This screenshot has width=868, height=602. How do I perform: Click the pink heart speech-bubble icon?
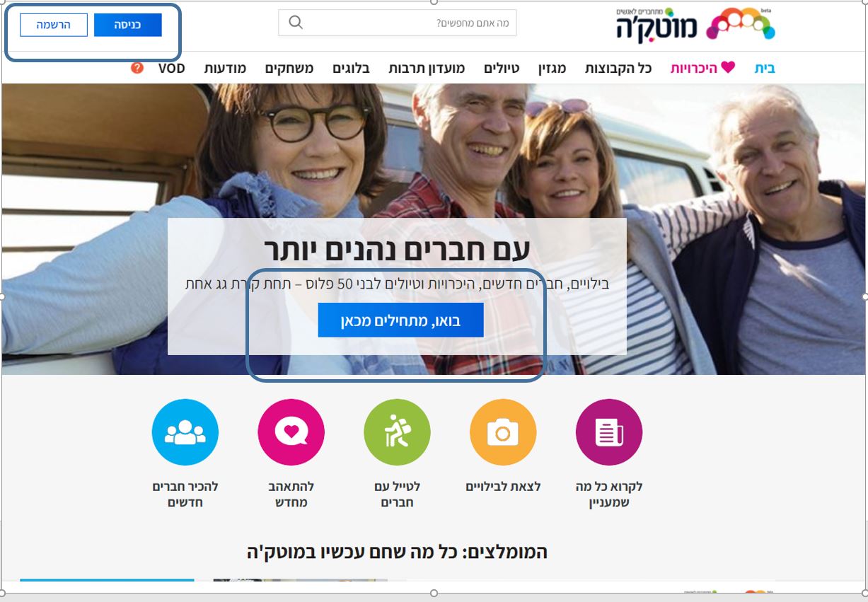click(291, 432)
